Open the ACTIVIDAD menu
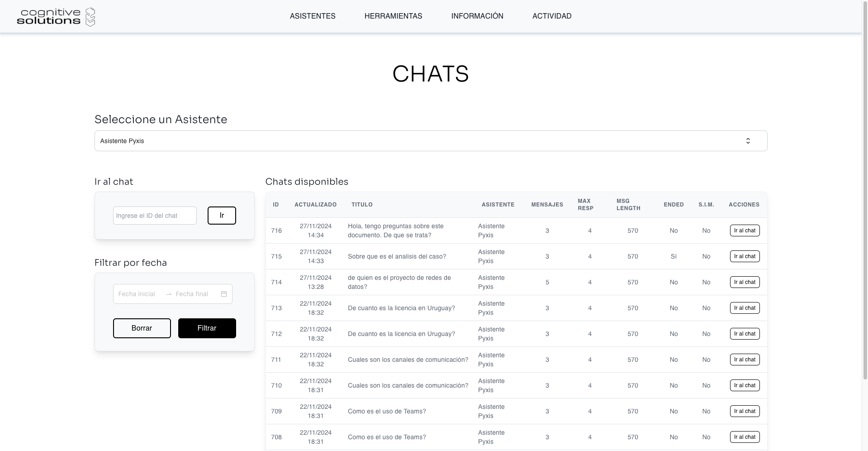 (552, 16)
